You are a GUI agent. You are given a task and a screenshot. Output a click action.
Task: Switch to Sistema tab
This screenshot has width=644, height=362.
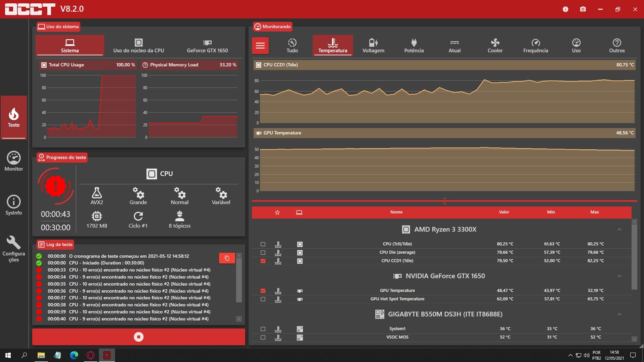click(x=70, y=46)
